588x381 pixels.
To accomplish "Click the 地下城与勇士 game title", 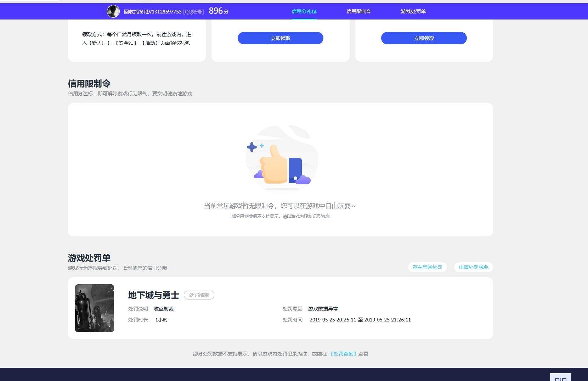I will (x=154, y=295).
